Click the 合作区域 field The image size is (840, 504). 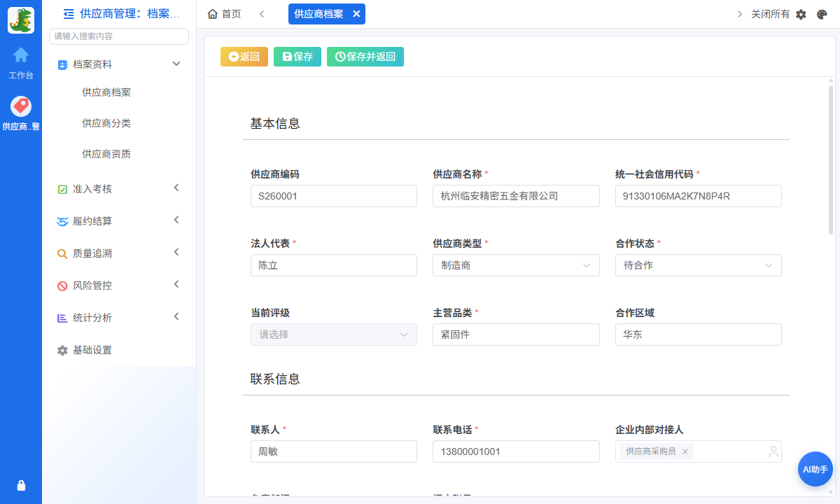(699, 335)
